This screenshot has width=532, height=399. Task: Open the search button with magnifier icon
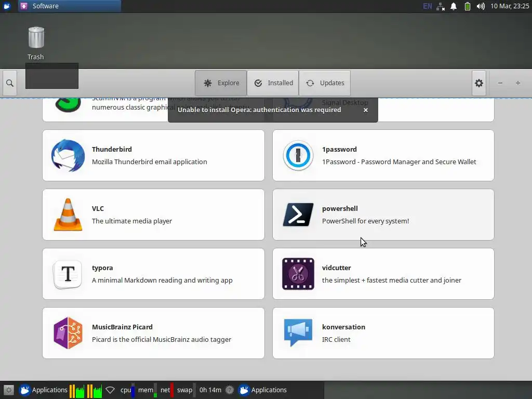(10, 83)
